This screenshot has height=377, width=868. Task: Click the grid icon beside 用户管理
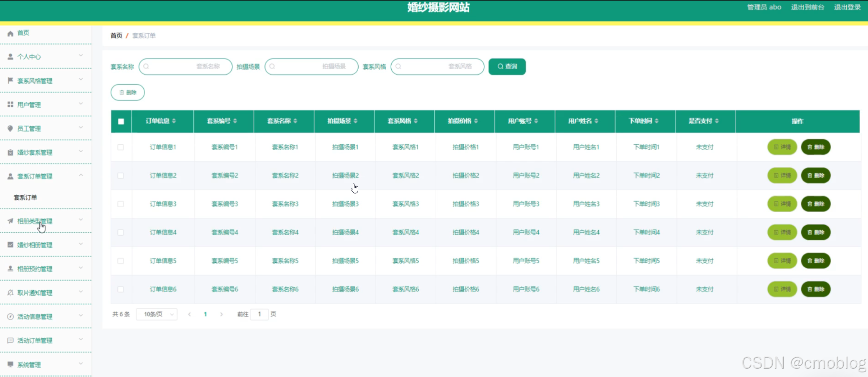point(10,104)
